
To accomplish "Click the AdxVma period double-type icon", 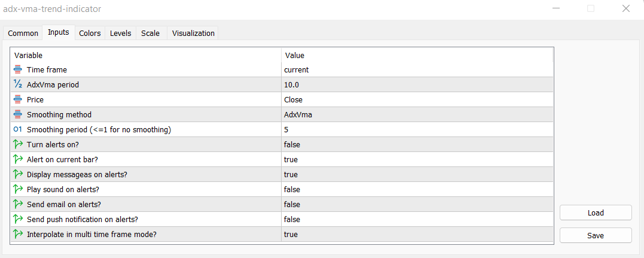I will (18, 84).
